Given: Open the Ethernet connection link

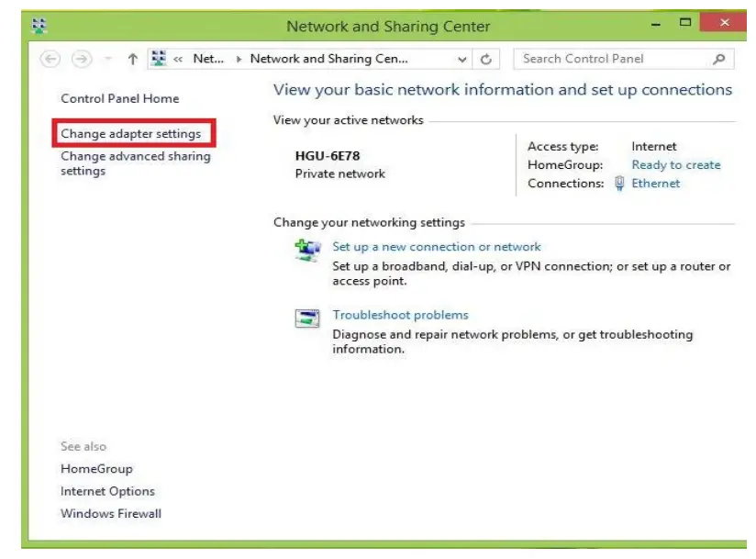Looking at the screenshot, I should [655, 184].
